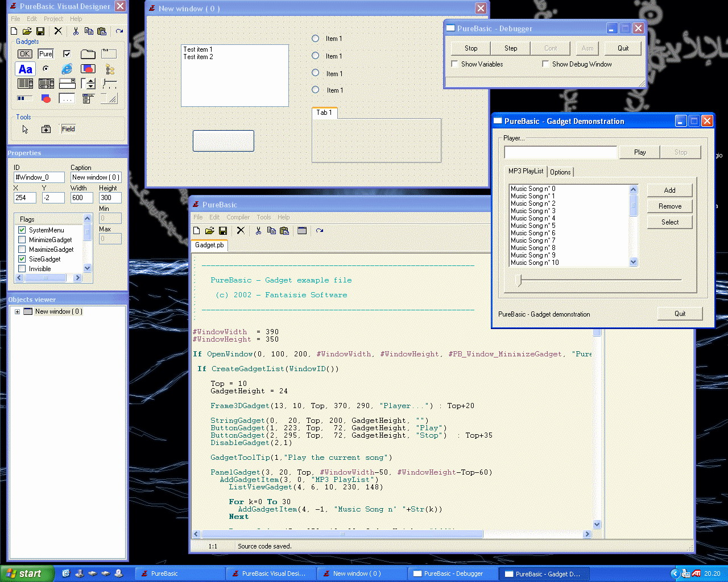Uncheck the SizeGadget flag
The width and height of the screenshot is (728, 582).
pos(22,259)
